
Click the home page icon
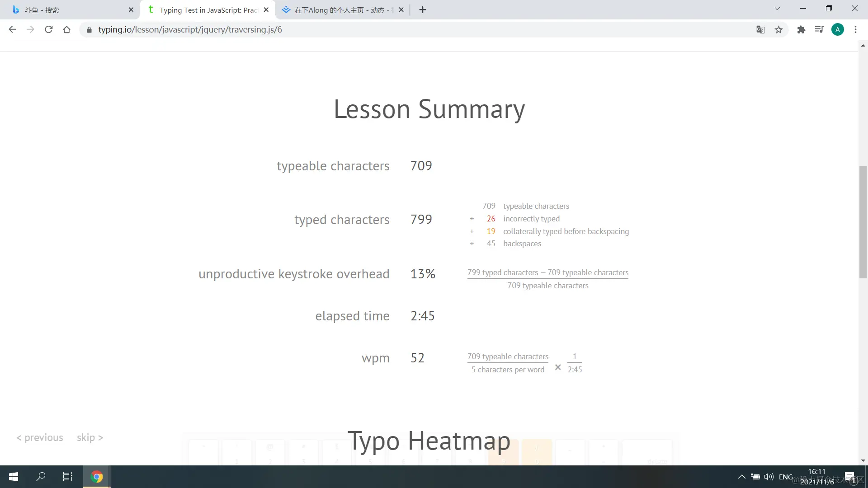click(67, 30)
